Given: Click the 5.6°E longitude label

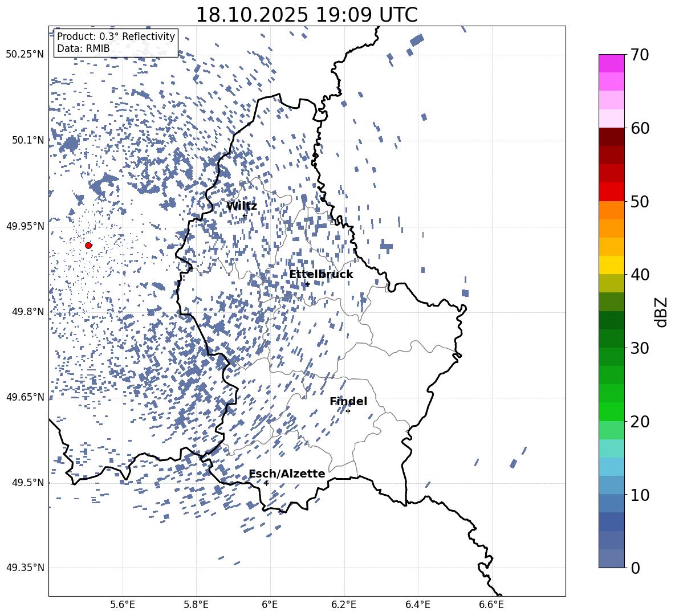Looking at the screenshot, I should click(123, 605).
